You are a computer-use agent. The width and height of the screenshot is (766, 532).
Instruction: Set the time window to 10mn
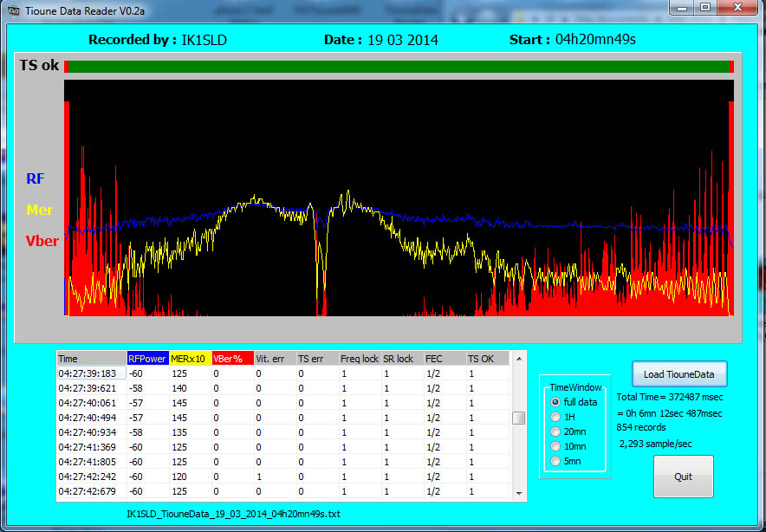[x=555, y=446]
